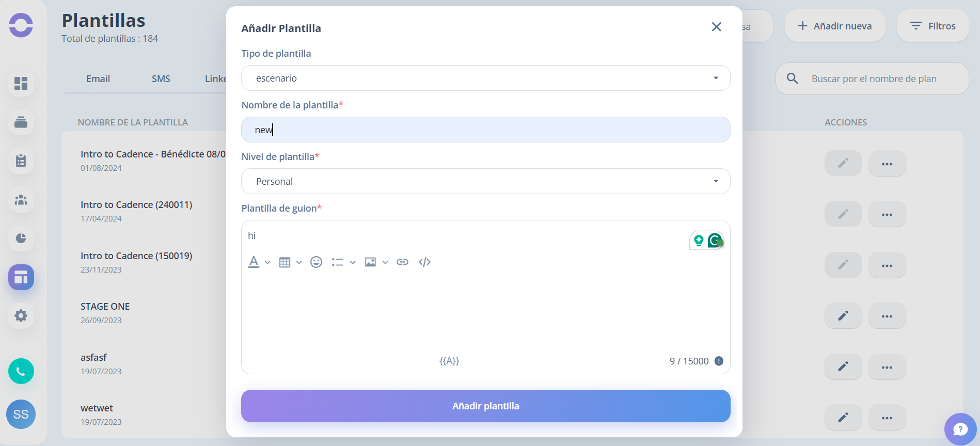
Task: Switch to the Email tab
Action: click(98, 78)
